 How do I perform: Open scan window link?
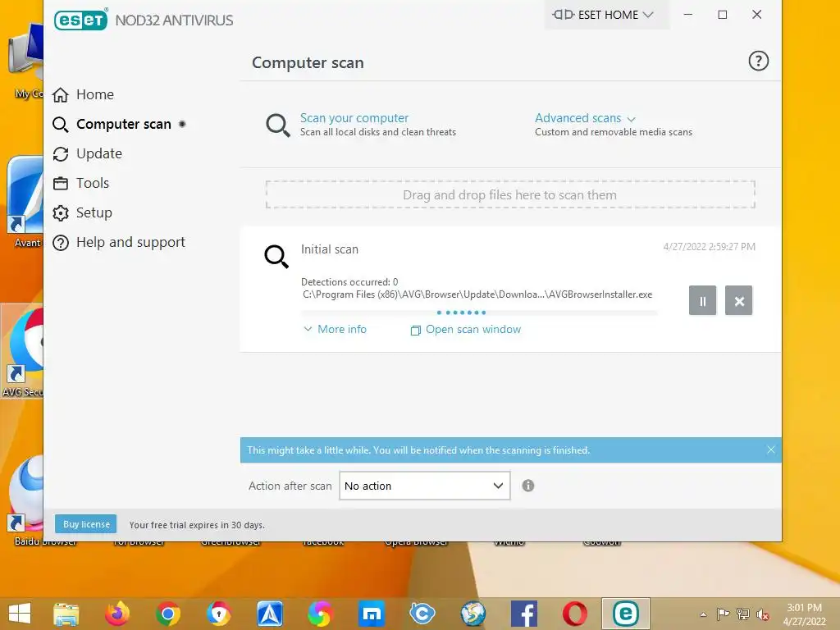click(466, 330)
